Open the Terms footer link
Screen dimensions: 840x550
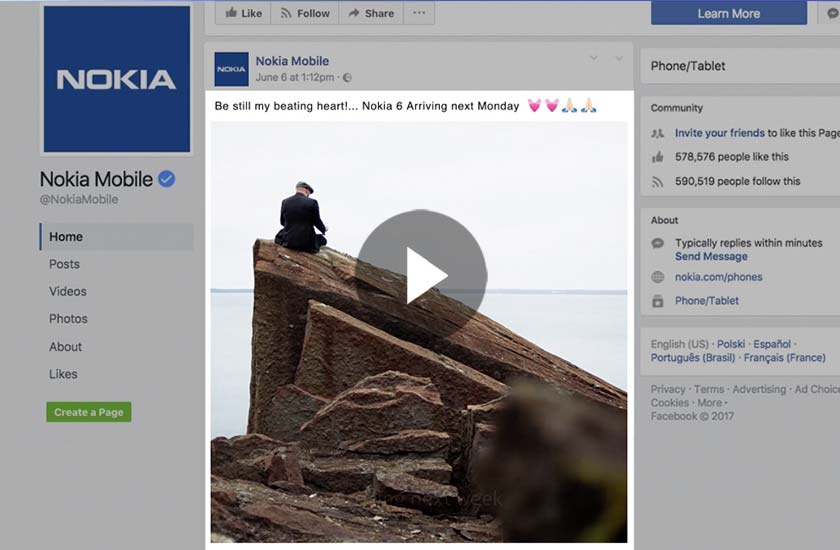(x=709, y=389)
